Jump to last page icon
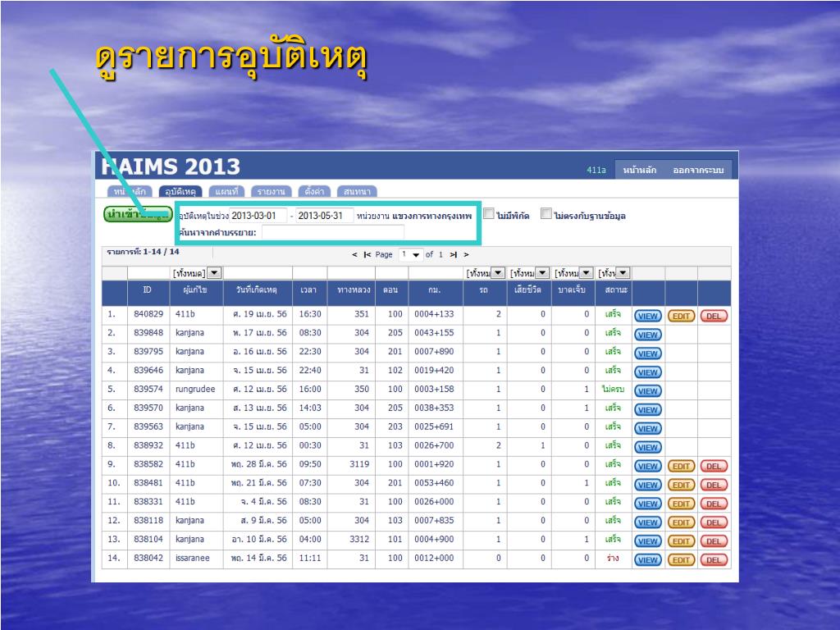This screenshot has width=840, height=630. pyautogui.click(x=453, y=254)
